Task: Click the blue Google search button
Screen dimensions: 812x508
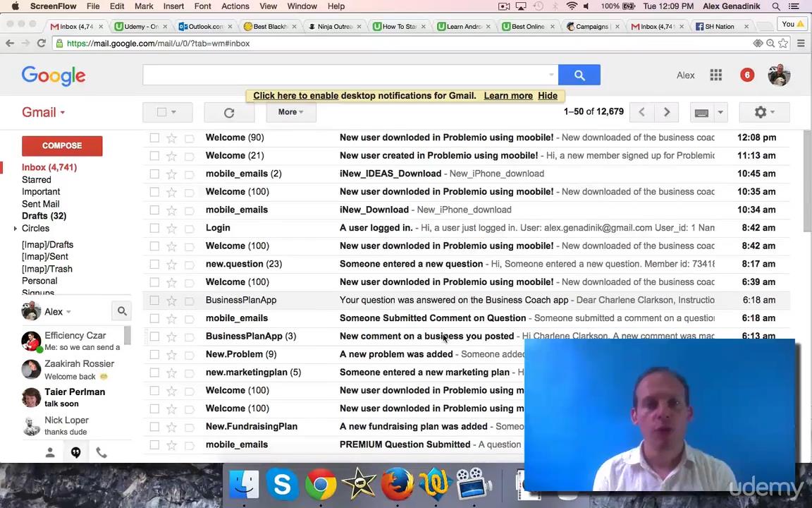Action: click(x=579, y=75)
